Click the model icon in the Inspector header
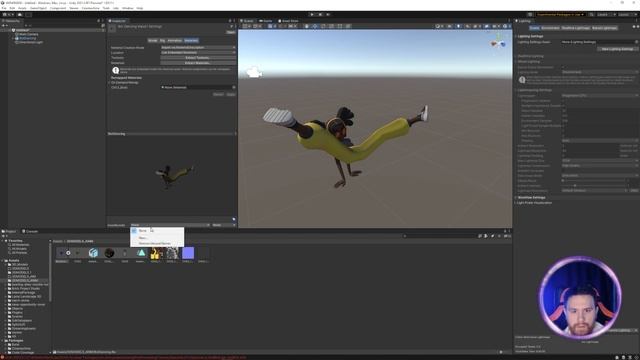The width and height of the screenshot is (640, 360). (112, 29)
